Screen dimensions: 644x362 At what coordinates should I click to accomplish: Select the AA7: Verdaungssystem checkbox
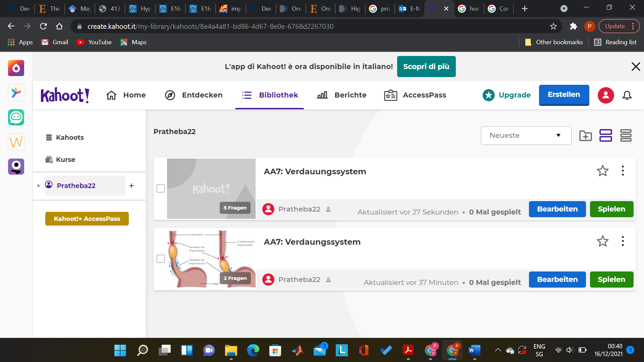pos(161,259)
